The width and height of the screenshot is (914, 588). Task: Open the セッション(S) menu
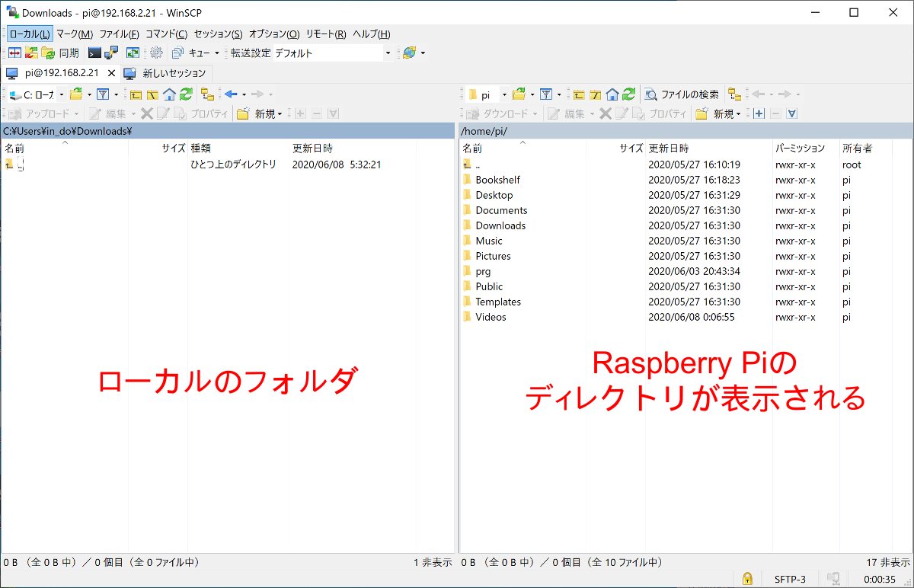point(218,34)
